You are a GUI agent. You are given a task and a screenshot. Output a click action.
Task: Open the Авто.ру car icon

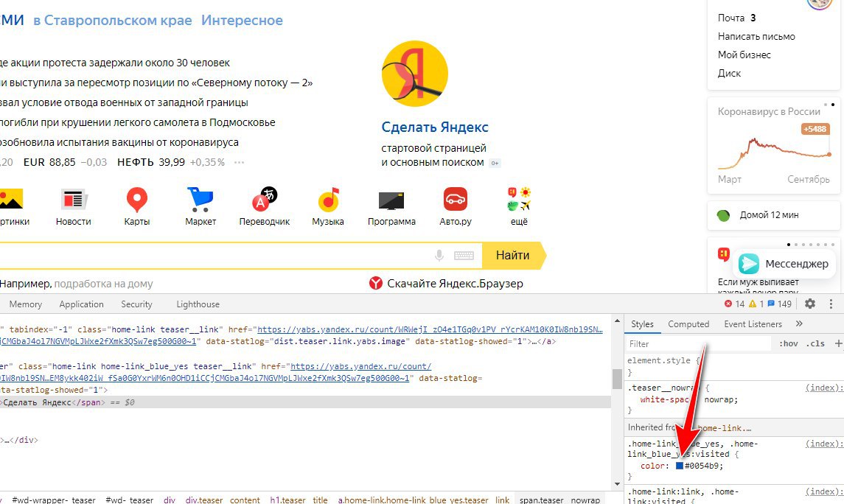coord(456,200)
